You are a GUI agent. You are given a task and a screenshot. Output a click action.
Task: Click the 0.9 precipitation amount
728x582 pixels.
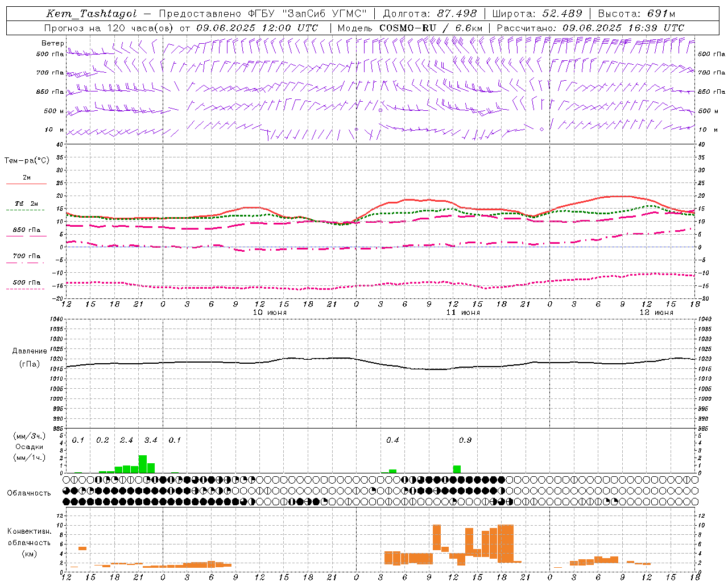tap(465, 440)
